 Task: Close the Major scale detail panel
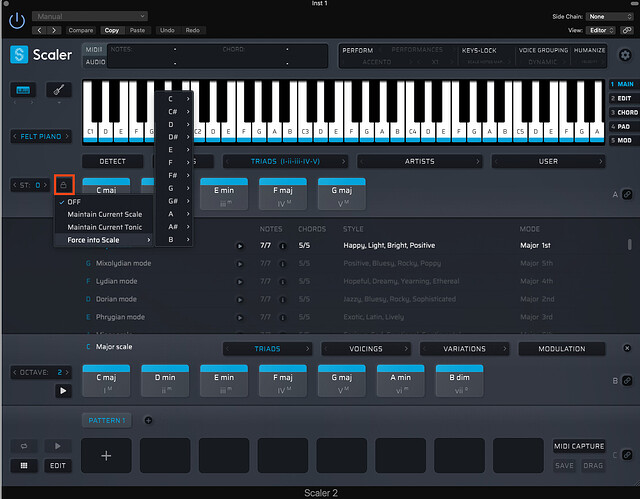coord(627,348)
